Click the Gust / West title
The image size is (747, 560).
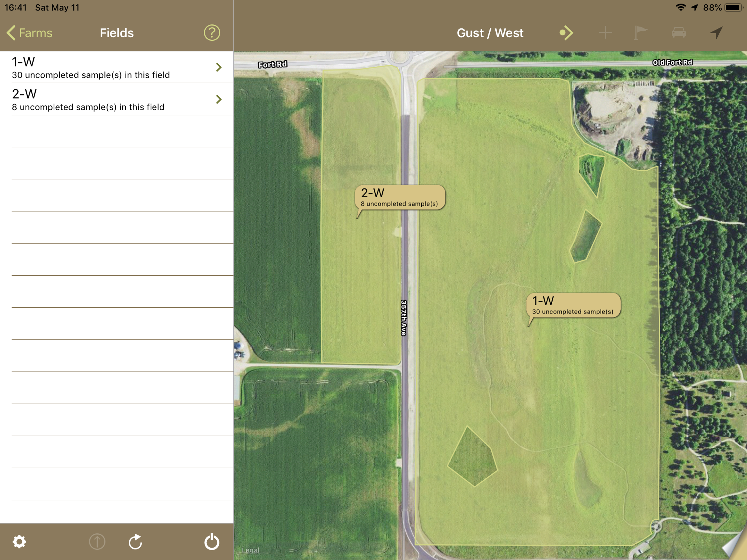pos(490,33)
